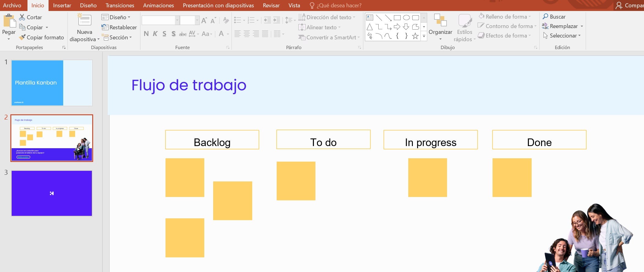Select slide 1 Plantilla Kanban thumbnail
The height and width of the screenshot is (272, 644).
tap(52, 83)
